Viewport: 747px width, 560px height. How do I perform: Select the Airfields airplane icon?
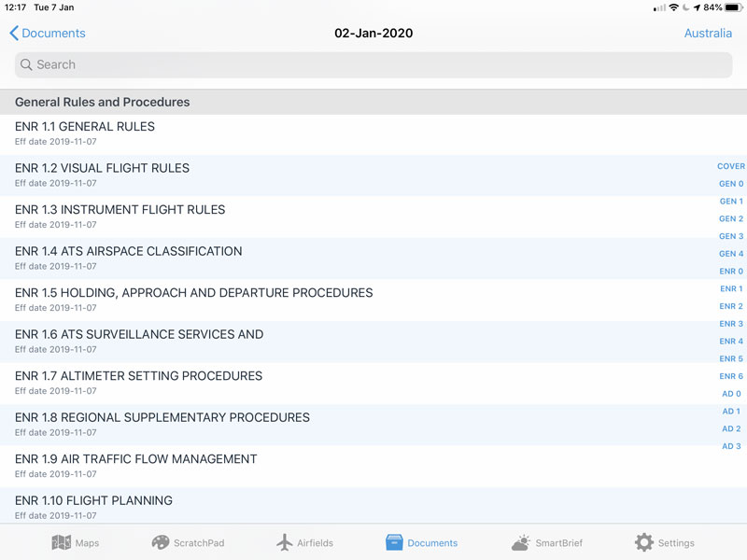(285, 542)
